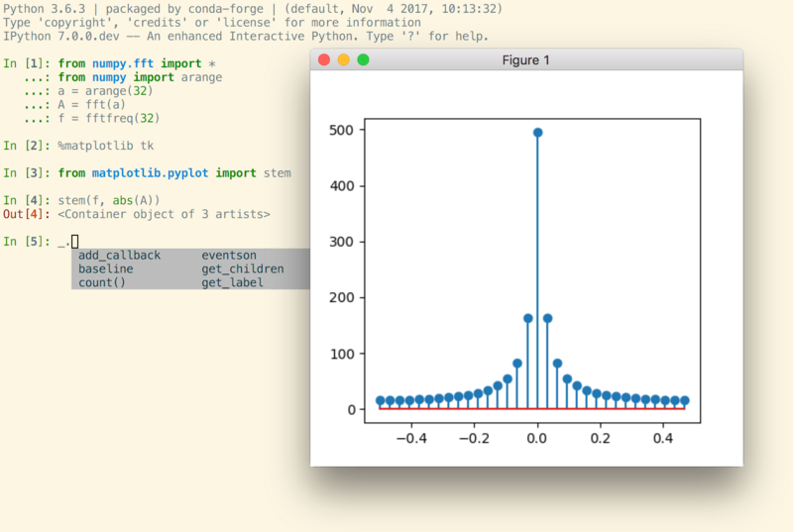This screenshot has width=793, height=532.
Task: Select get_label in the autocomplete popup
Action: 233,282
